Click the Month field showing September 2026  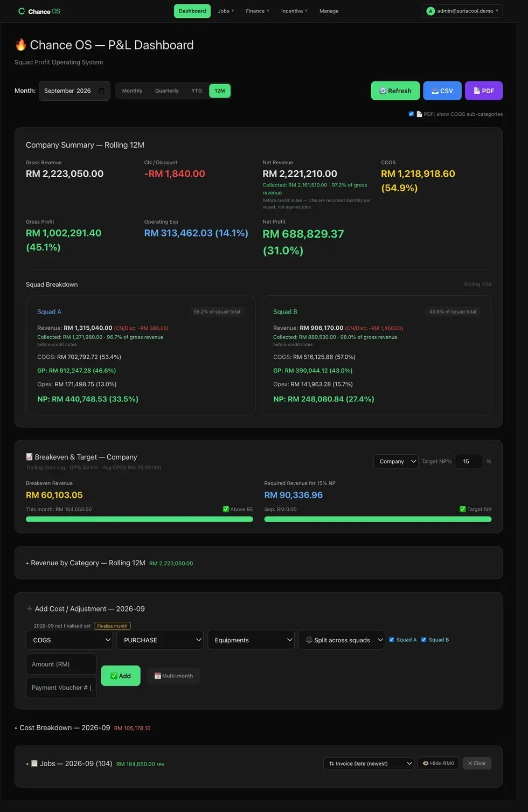click(x=74, y=91)
